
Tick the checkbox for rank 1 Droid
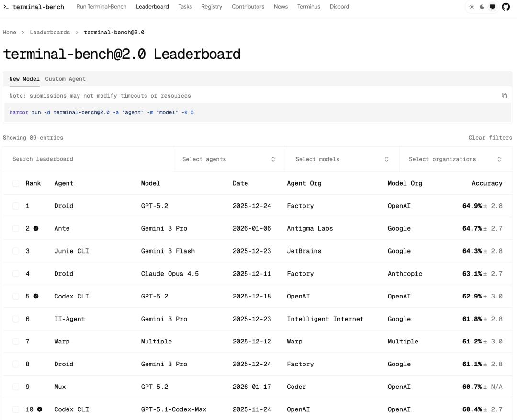16,206
